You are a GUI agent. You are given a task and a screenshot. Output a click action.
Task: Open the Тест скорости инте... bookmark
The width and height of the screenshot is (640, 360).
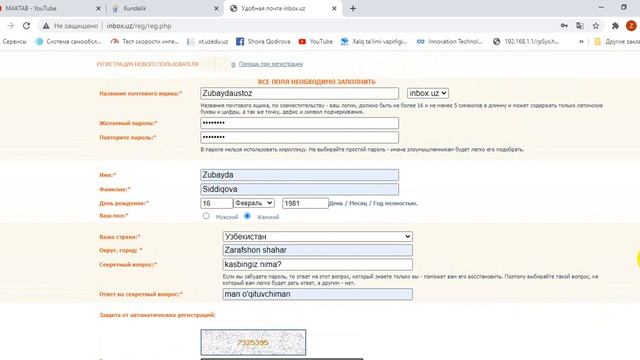click(x=145, y=42)
